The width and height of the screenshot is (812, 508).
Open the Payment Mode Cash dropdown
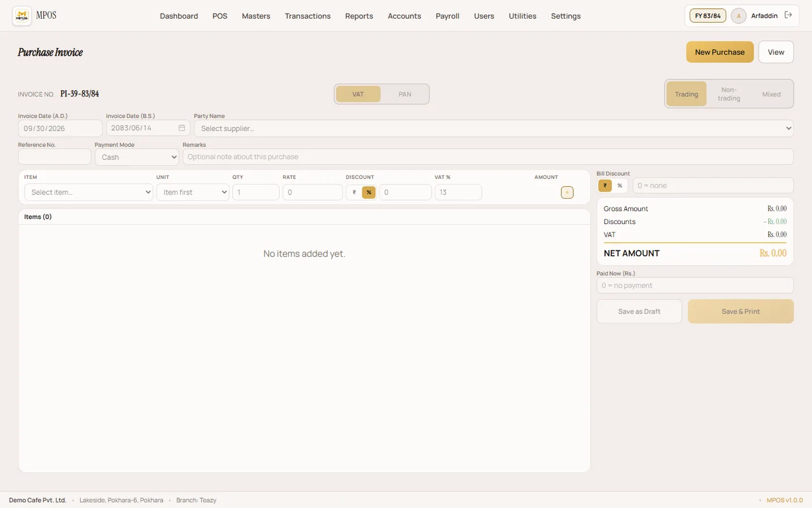click(137, 157)
